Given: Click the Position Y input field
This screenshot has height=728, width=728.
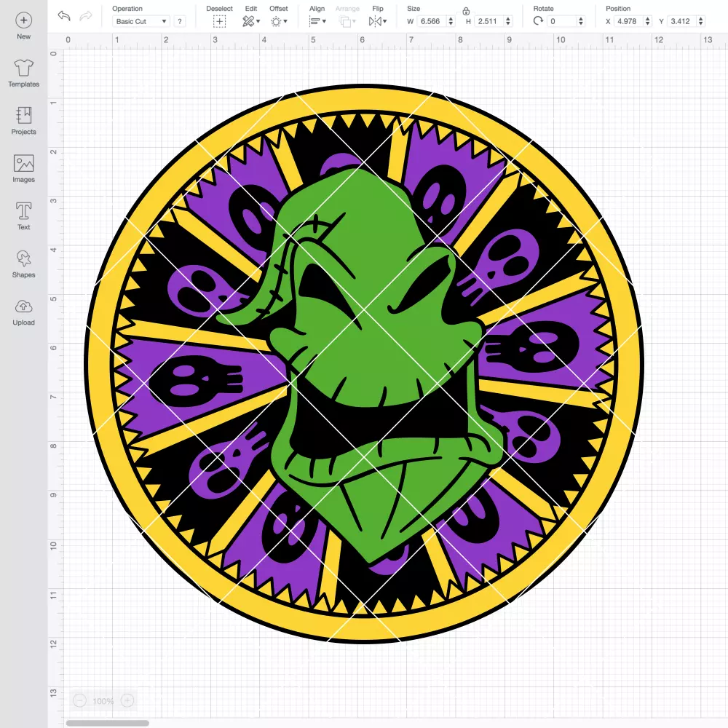Looking at the screenshot, I should coord(682,21).
